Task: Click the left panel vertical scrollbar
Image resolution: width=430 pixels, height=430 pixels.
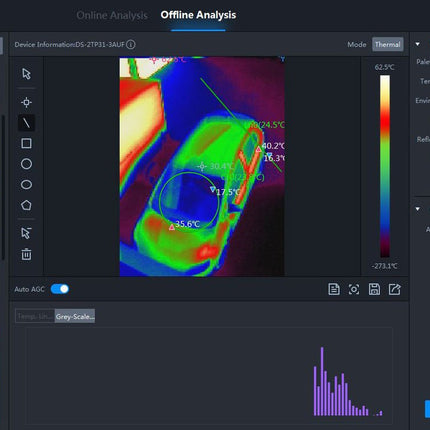Action: (x=3, y=187)
